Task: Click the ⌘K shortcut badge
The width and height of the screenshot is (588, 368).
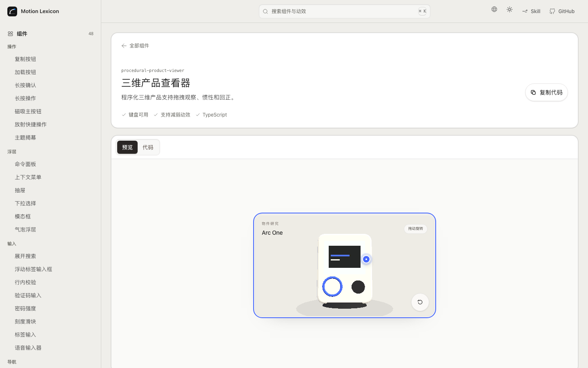Action: coord(422,11)
